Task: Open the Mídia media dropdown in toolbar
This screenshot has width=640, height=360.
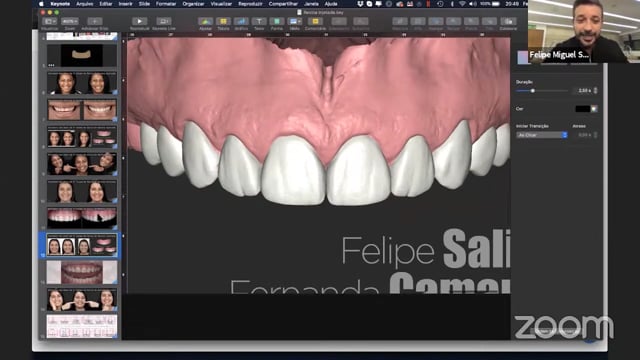Action: [x=295, y=21]
